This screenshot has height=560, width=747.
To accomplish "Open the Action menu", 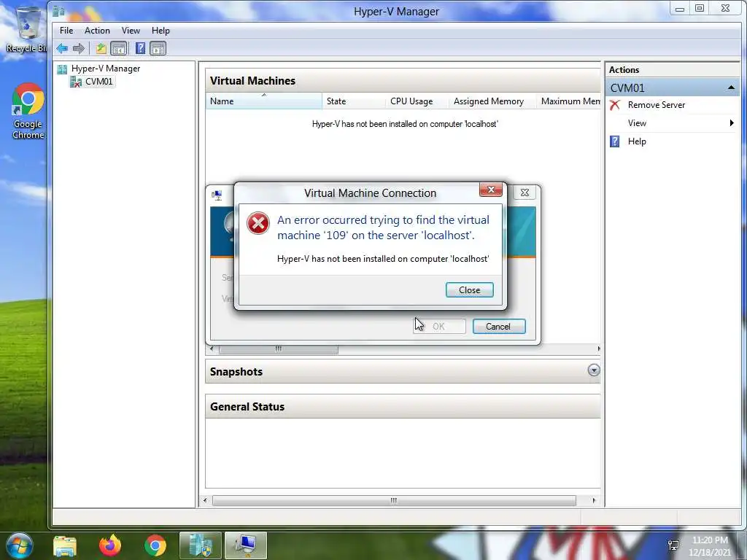I will (97, 31).
